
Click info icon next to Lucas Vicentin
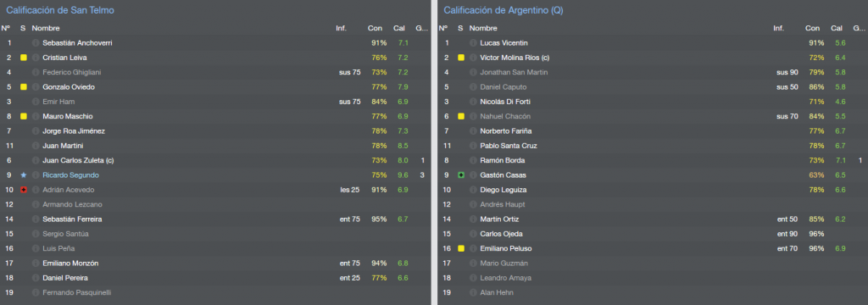click(473, 42)
